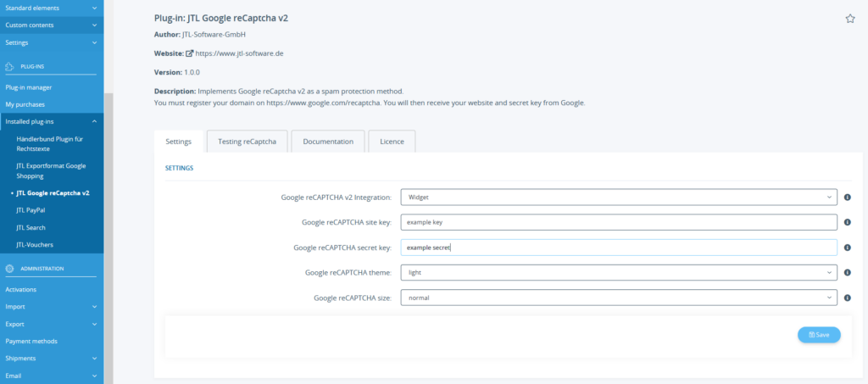Image resolution: width=868 pixels, height=384 pixels.
Task: Click into the reCAPTCHA secret key field
Action: tap(618, 248)
